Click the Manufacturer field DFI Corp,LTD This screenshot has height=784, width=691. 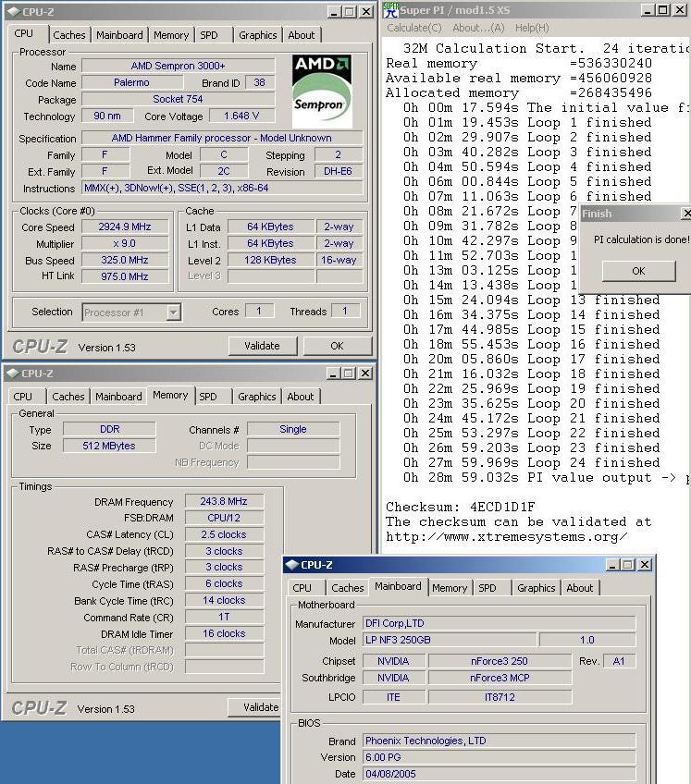point(499,623)
